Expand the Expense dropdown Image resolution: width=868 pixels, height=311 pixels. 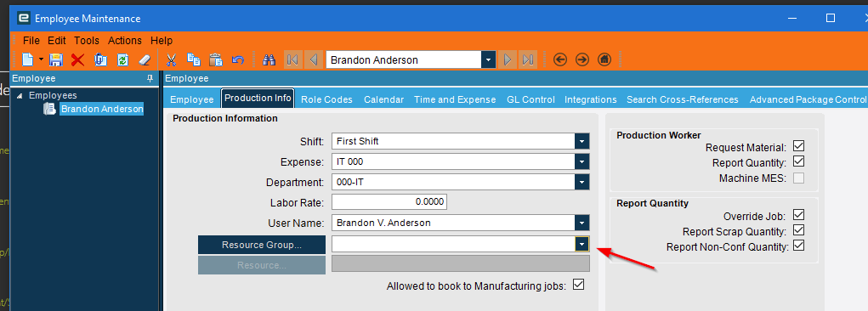(582, 161)
